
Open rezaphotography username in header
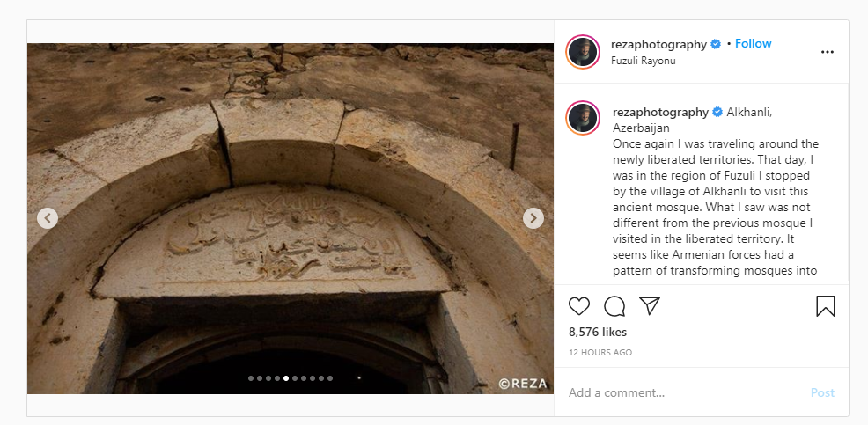[x=658, y=44]
